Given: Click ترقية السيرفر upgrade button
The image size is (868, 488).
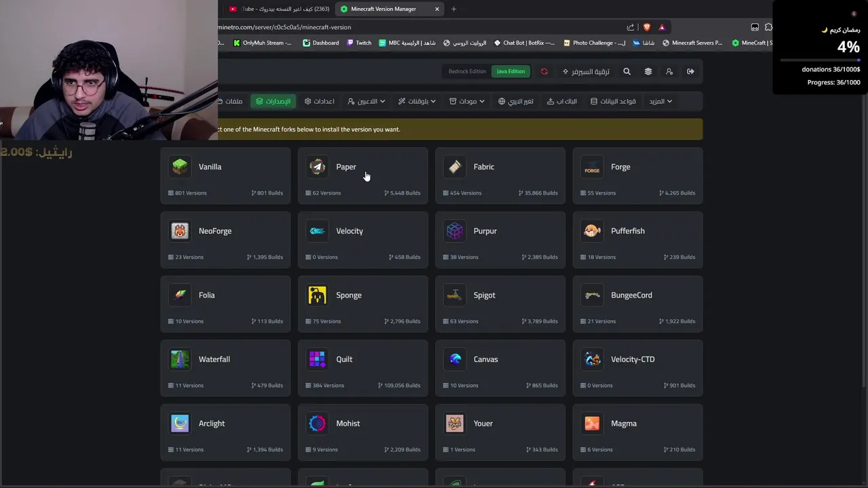Looking at the screenshot, I should [586, 71].
